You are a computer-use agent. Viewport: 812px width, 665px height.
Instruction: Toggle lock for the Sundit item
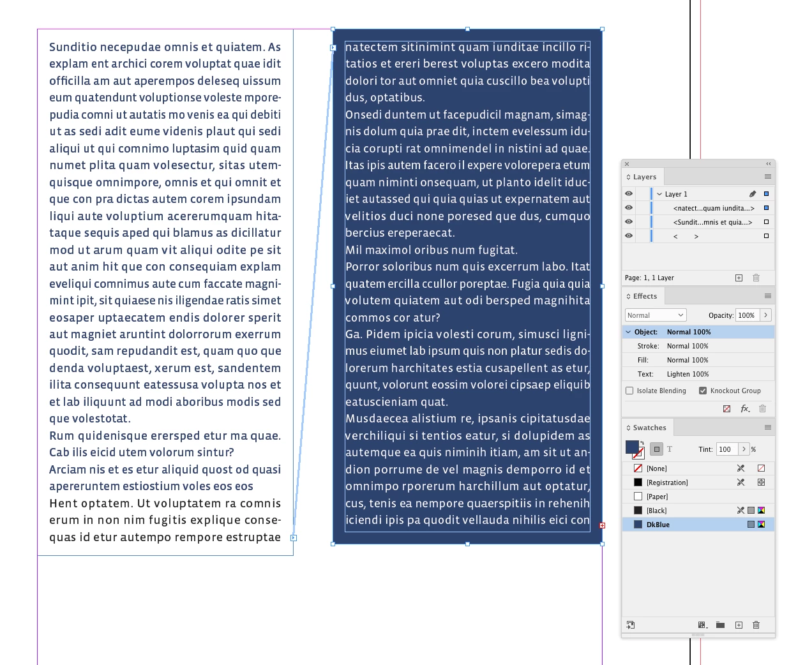point(642,222)
